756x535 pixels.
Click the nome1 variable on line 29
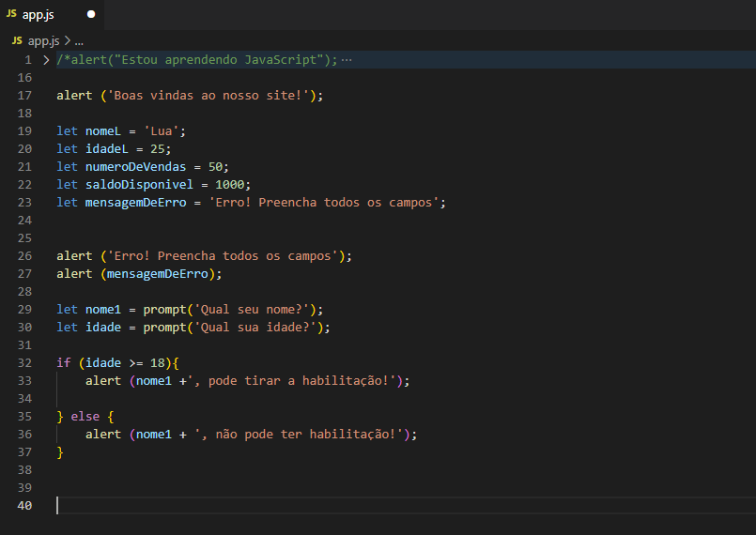(x=103, y=310)
